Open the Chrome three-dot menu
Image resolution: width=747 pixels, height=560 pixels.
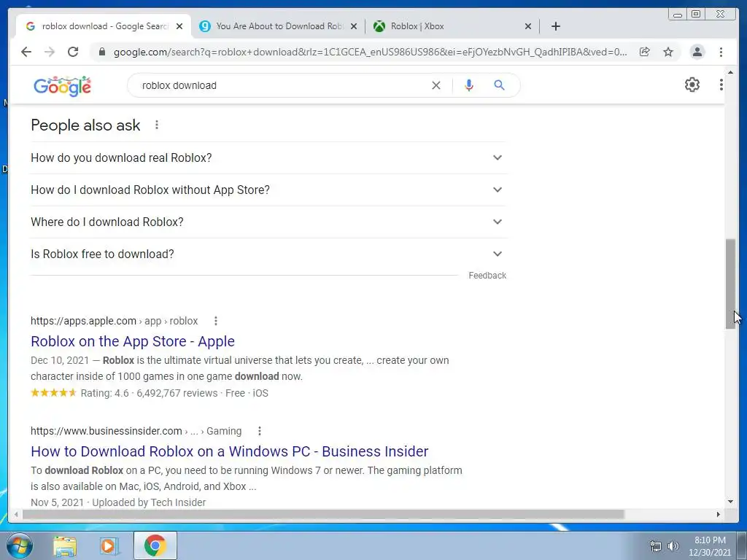pyautogui.click(x=721, y=52)
